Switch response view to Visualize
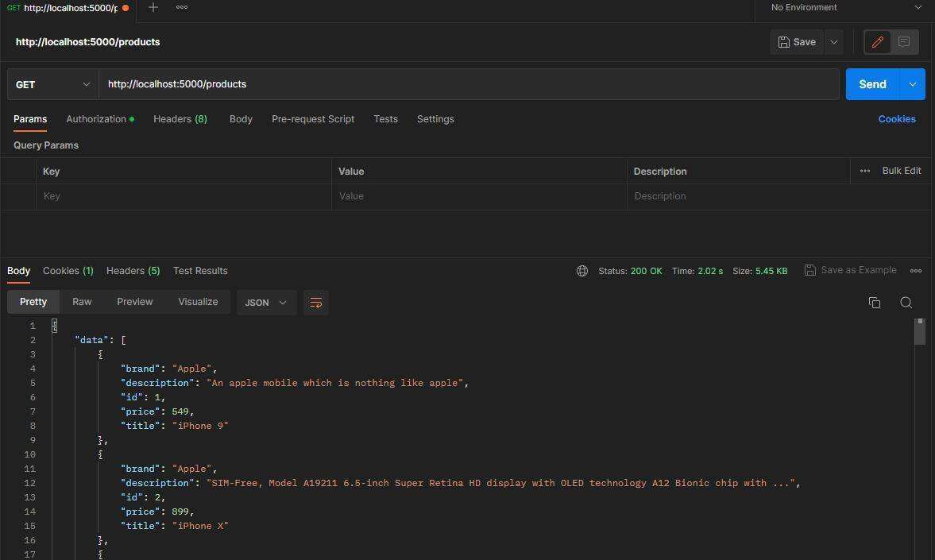Image resolution: width=935 pixels, height=560 pixels. [198, 302]
